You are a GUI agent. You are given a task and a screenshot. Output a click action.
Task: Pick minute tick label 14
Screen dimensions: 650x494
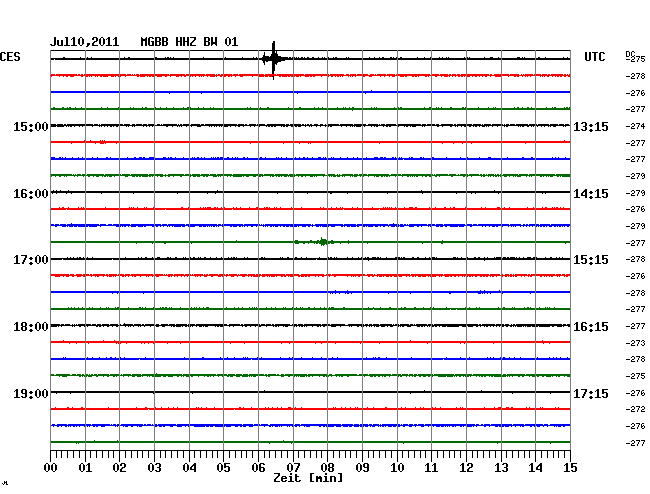pyautogui.click(x=536, y=468)
